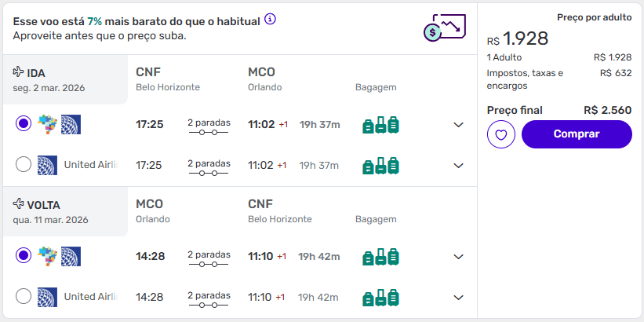Select the first return 14:28 flight radio
The image size is (644, 322).
click(24, 256)
